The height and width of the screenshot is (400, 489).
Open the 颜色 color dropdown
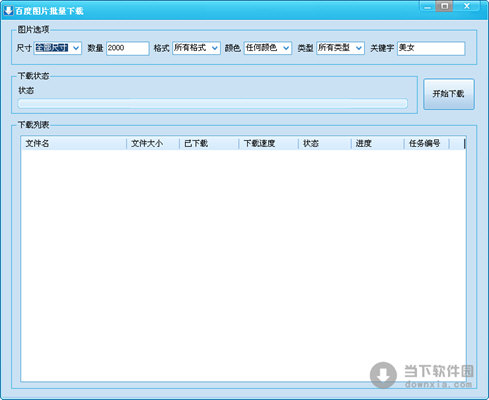tap(268, 48)
